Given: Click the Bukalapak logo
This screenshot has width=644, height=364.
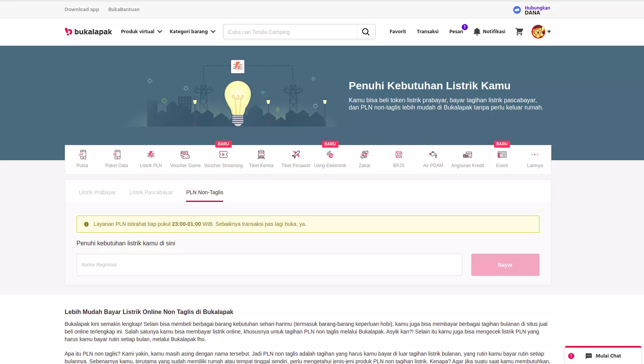Looking at the screenshot, I should click(88, 32).
